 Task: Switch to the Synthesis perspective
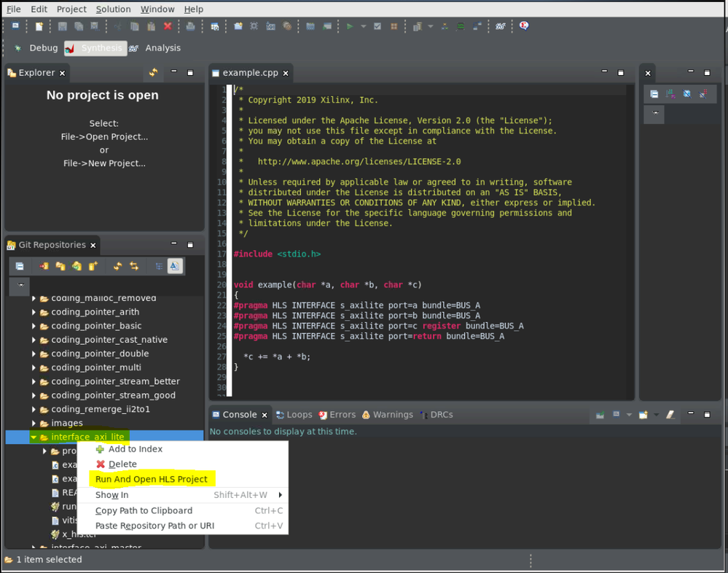coord(94,48)
